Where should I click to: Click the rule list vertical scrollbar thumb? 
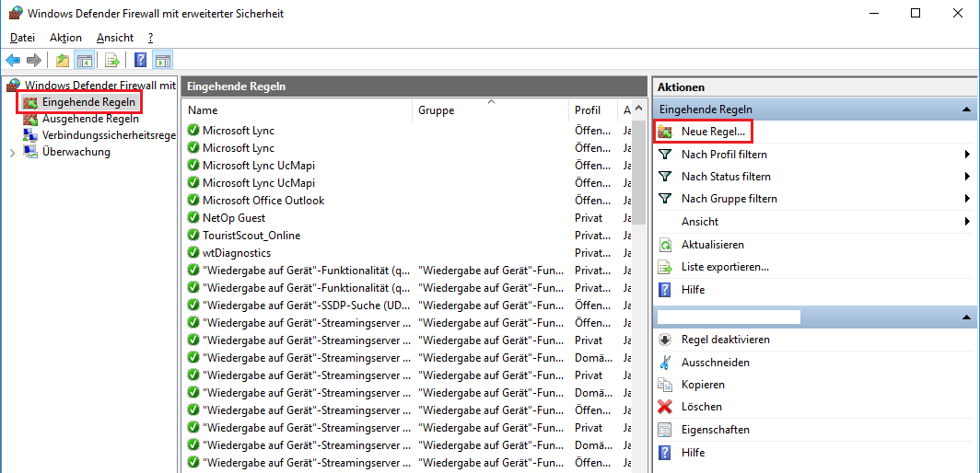639,172
